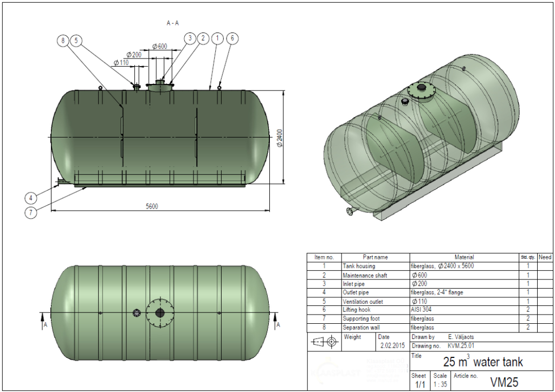Click the drawing number KVM.25.01
The image size is (555, 392).
[x=462, y=345]
